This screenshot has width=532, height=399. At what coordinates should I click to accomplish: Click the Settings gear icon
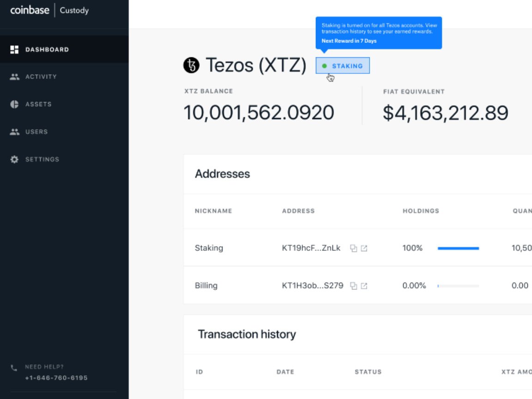coord(14,159)
